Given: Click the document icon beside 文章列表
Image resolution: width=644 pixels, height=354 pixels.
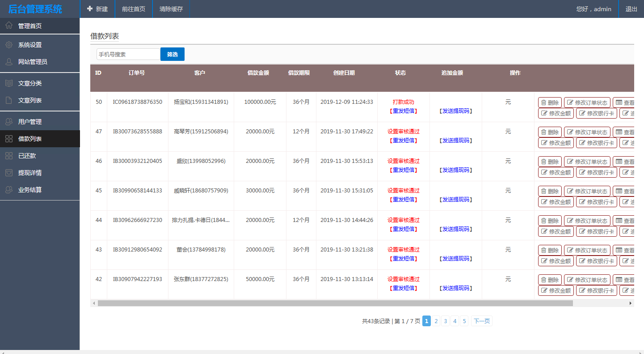Looking at the screenshot, I should pyautogui.click(x=9, y=100).
